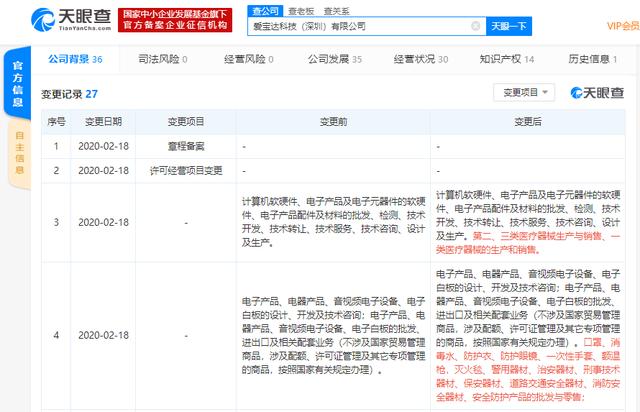Open the VIP会员 link
Screen dimensions: 640x412
coord(623,26)
